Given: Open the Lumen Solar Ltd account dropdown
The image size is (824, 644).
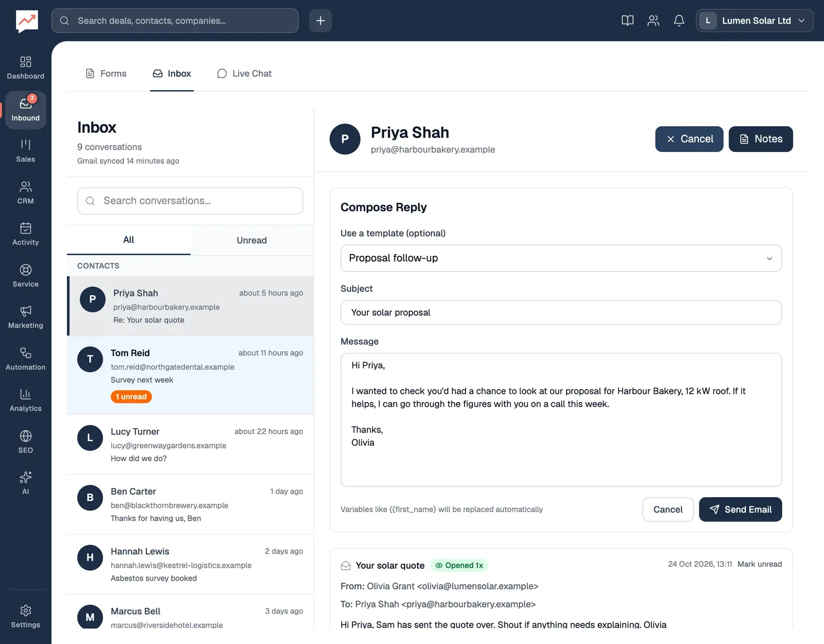Looking at the screenshot, I should pos(754,21).
